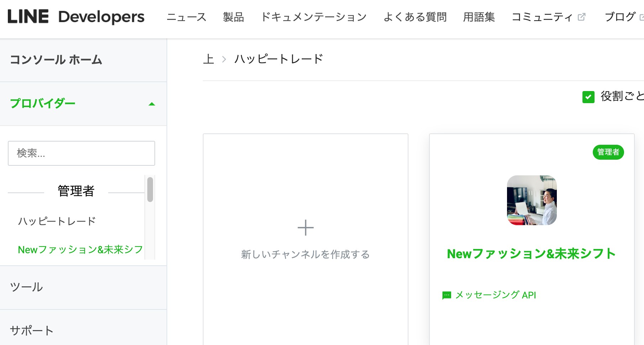This screenshot has height=345, width=644.
Task: Collapse the プロバイダー section arrow
Action: pyautogui.click(x=152, y=104)
